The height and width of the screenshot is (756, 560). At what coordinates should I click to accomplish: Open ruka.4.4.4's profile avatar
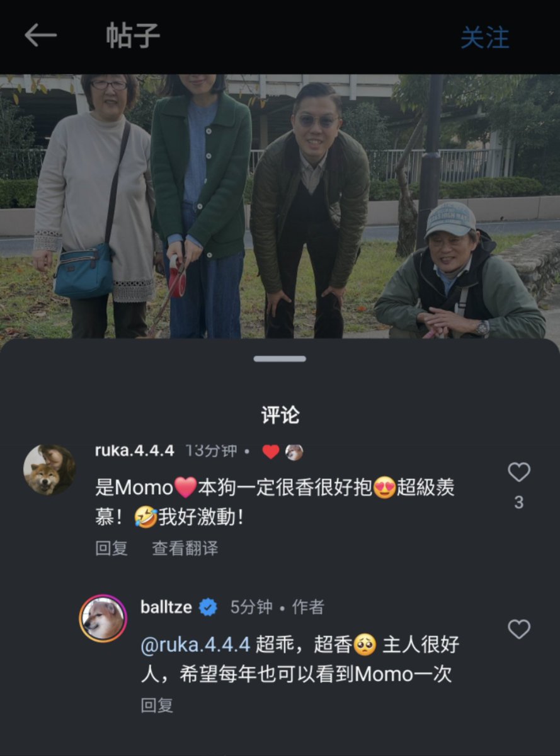click(x=49, y=469)
